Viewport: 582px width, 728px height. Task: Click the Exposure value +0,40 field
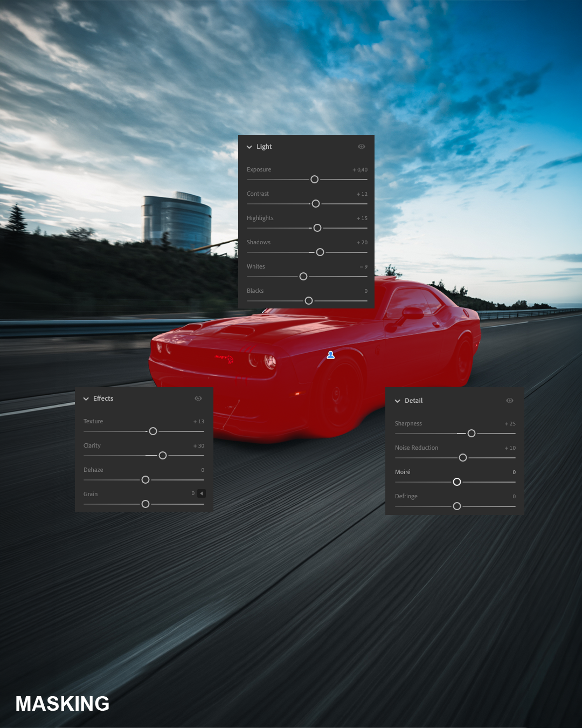pyautogui.click(x=360, y=170)
